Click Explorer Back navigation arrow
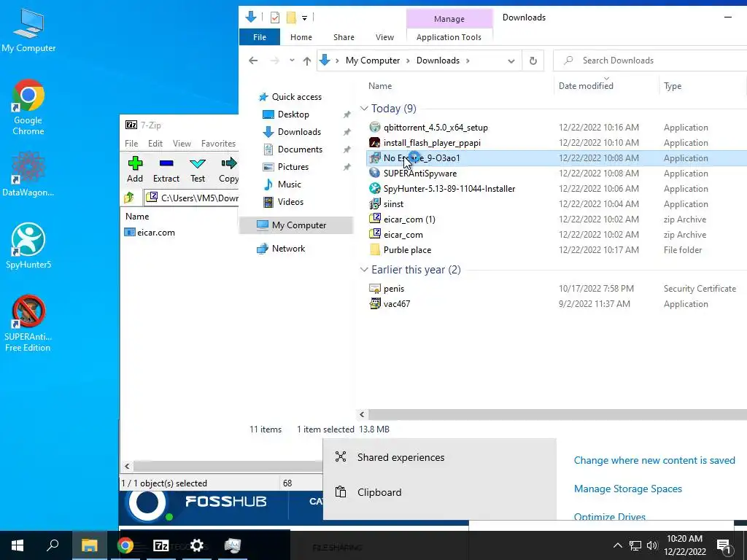Screen dimensions: 747x560 (x=253, y=61)
